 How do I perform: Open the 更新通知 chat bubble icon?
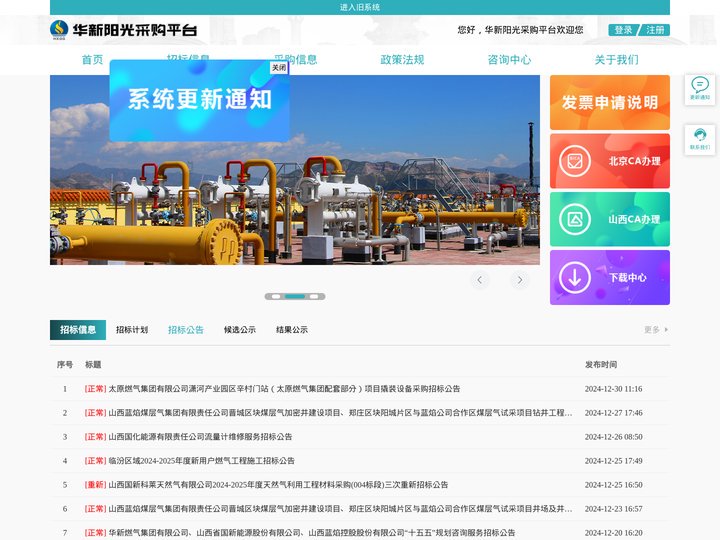click(700, 85)
